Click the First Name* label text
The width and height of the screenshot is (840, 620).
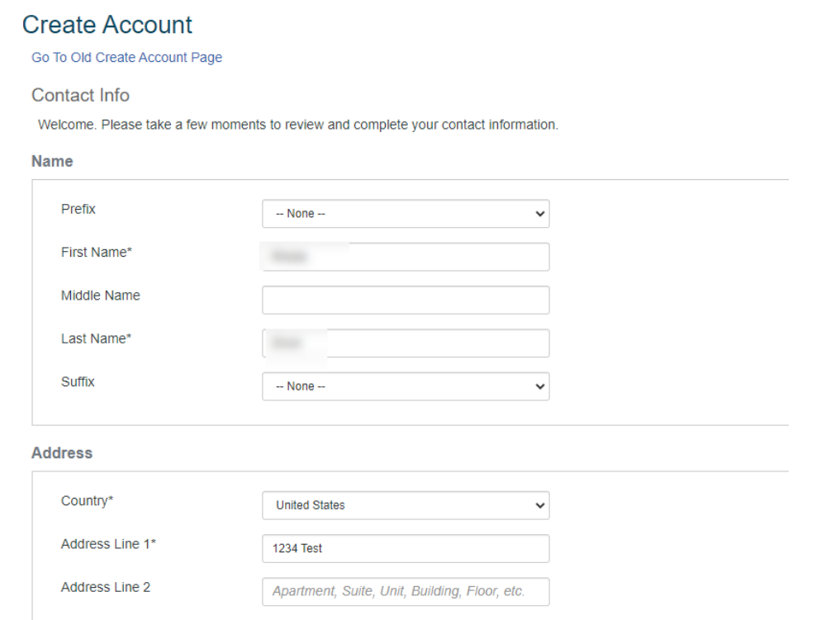tap(96, 253)
